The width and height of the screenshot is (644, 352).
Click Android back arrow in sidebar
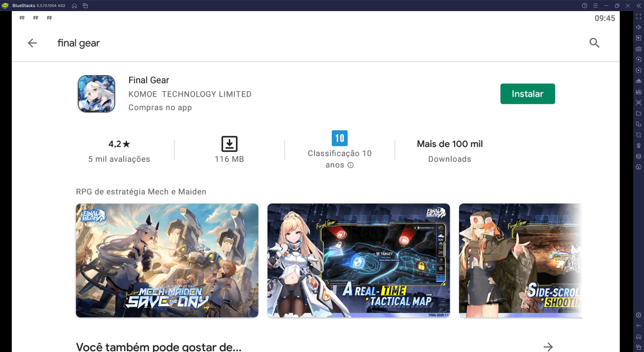pos(639,326)
